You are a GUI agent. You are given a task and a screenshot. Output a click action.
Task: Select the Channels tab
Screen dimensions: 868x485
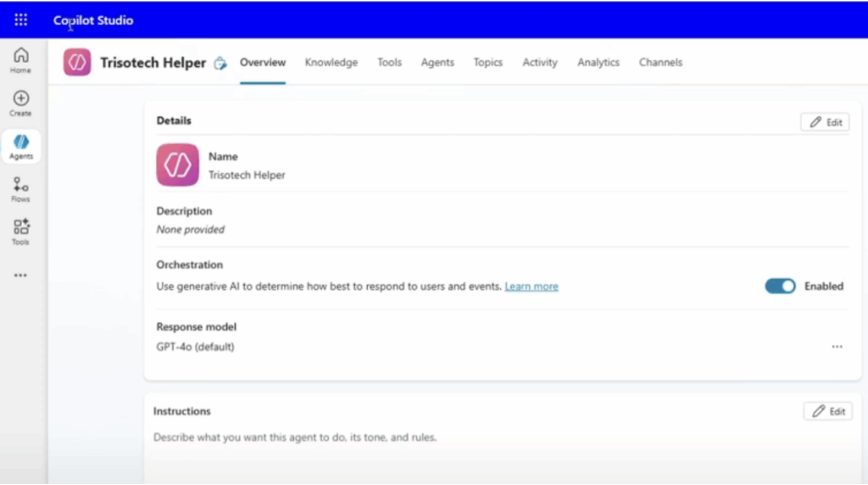(x=660, y=63)
